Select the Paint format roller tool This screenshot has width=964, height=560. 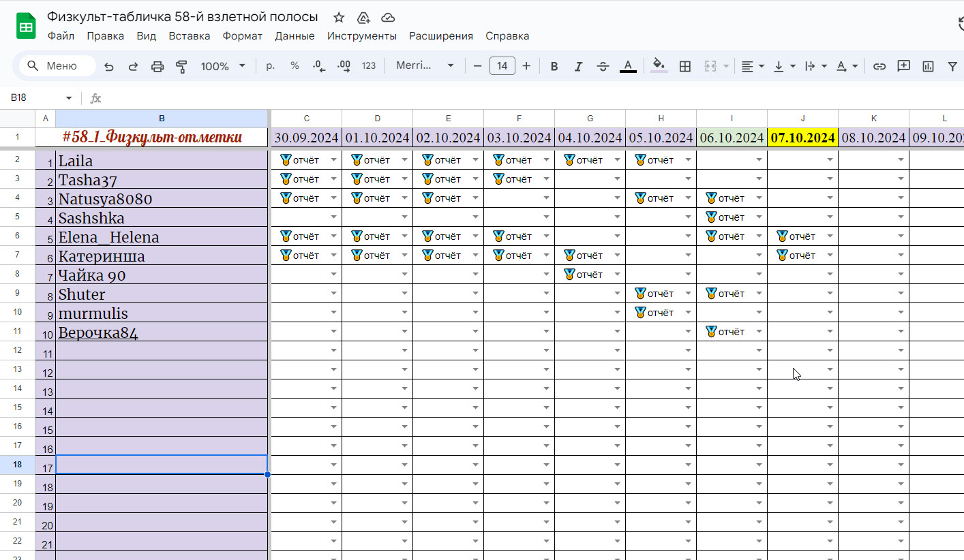click(181, 66)
